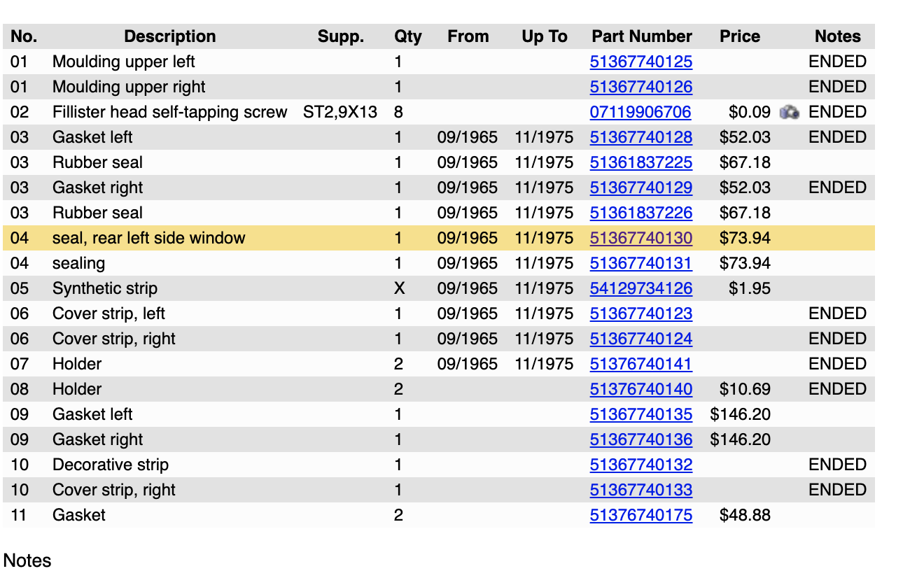
Task: Open Rubber seal part 51361837225
Action: tap(640, 162)
